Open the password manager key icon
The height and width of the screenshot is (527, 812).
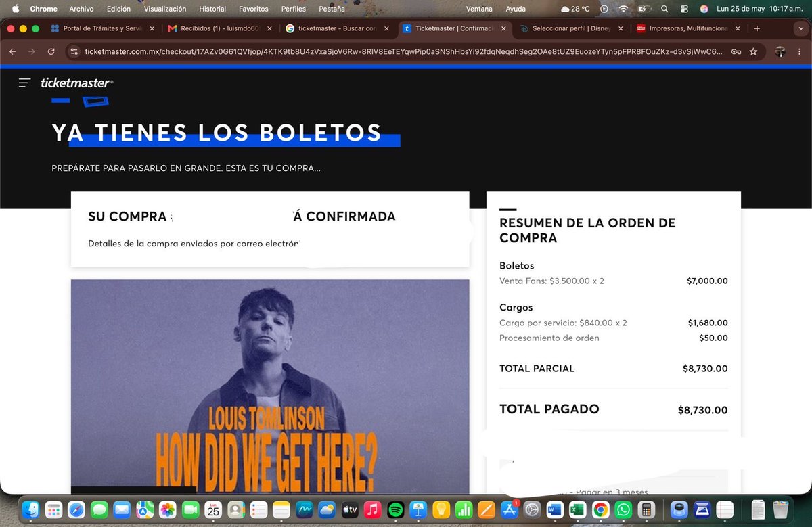pos(736,51)
